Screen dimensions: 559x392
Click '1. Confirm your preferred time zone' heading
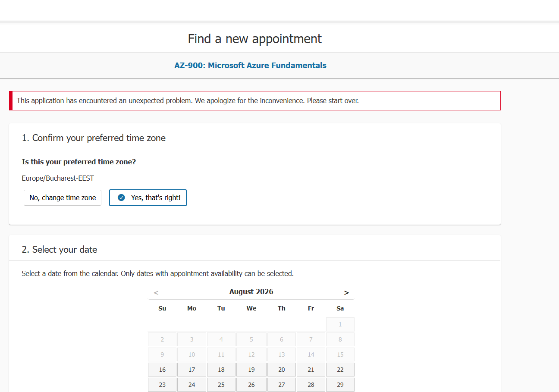click(x=94, y=138)
